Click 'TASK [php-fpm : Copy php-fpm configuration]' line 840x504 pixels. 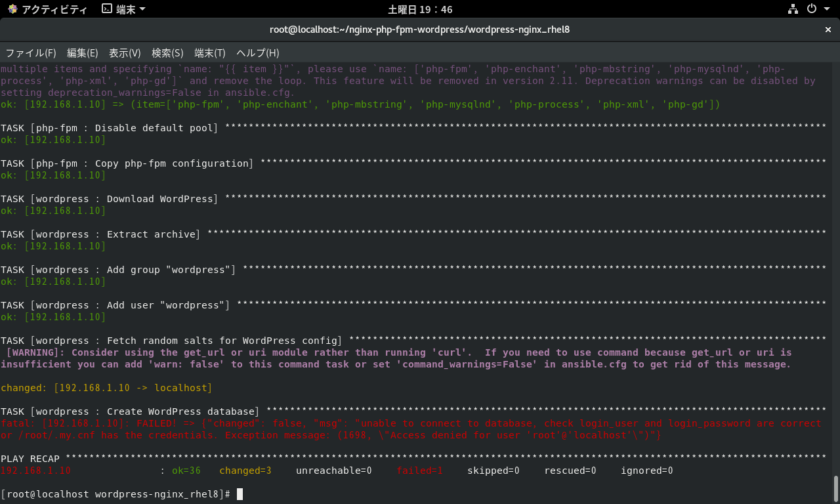[x=413, y=163]
